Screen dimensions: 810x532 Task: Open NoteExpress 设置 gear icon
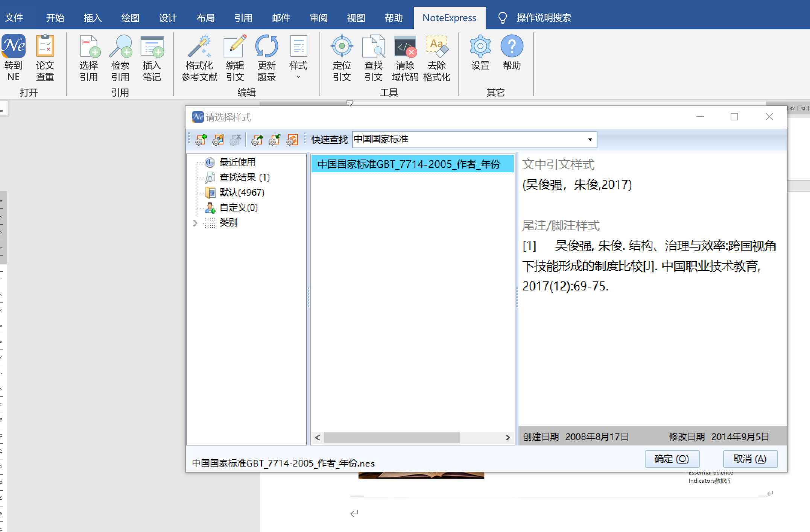tap(480, 46)
